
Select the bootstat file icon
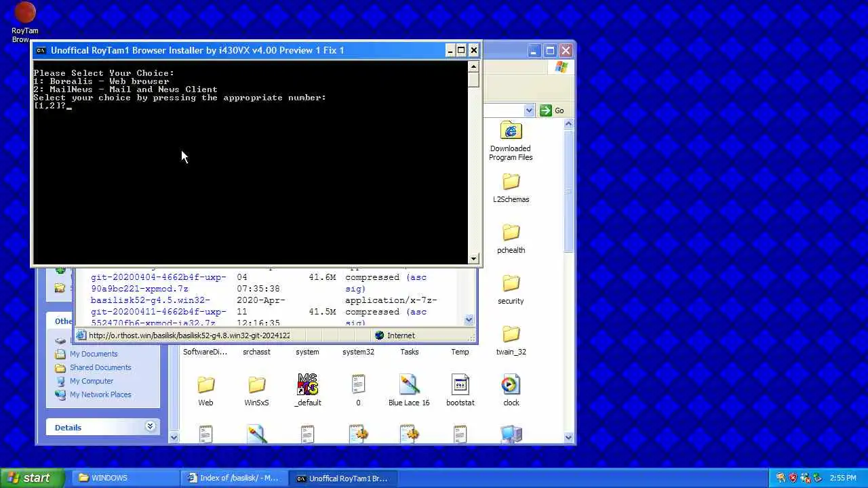(x=460, y=384)
